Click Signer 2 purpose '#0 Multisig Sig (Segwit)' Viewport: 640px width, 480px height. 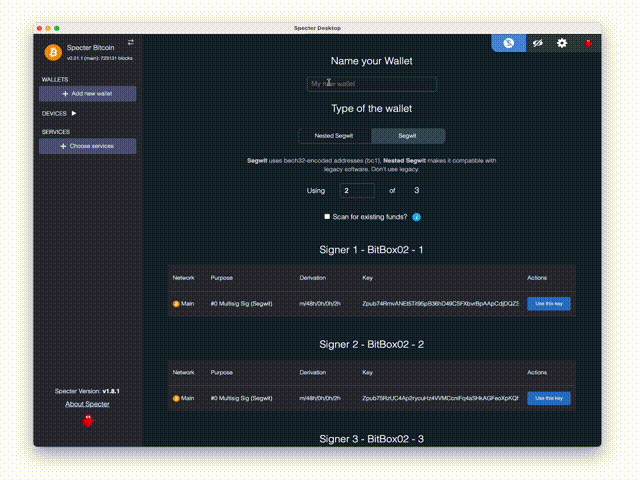[241, 398]
